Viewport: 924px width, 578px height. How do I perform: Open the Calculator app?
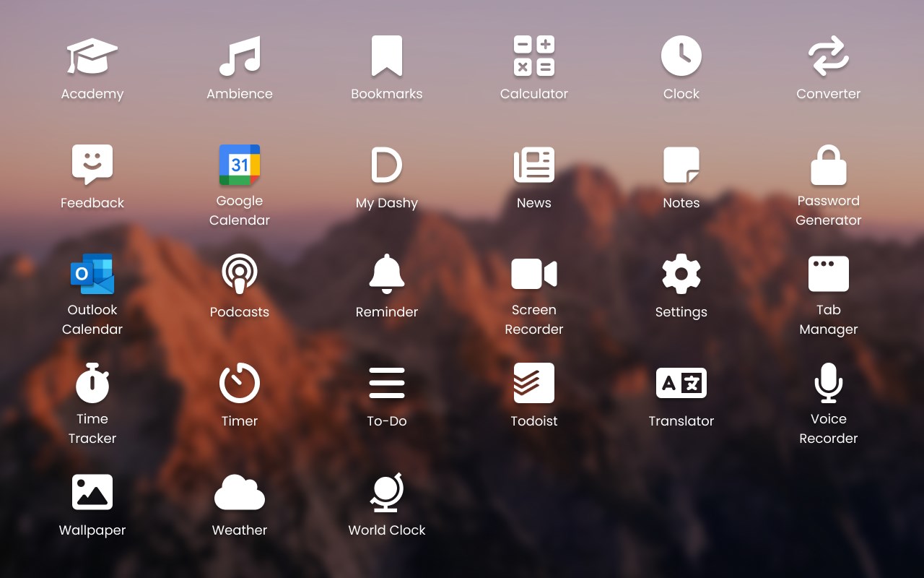(x=534, y=56)
